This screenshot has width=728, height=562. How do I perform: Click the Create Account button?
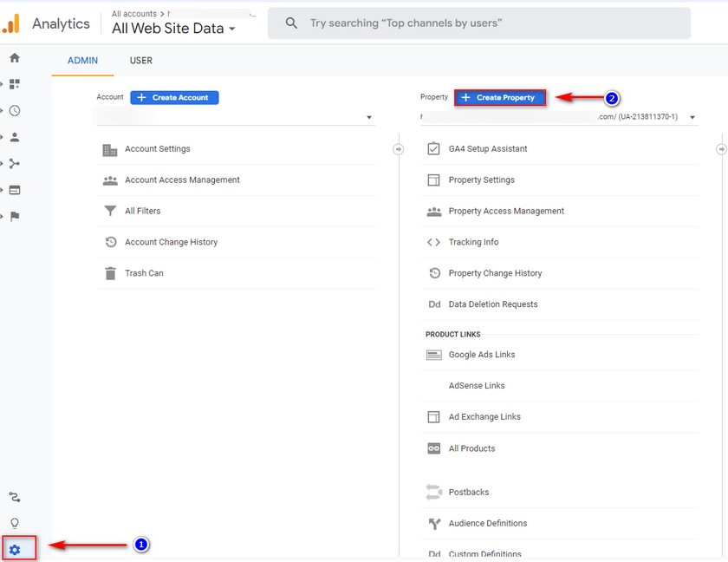(174, 97)
